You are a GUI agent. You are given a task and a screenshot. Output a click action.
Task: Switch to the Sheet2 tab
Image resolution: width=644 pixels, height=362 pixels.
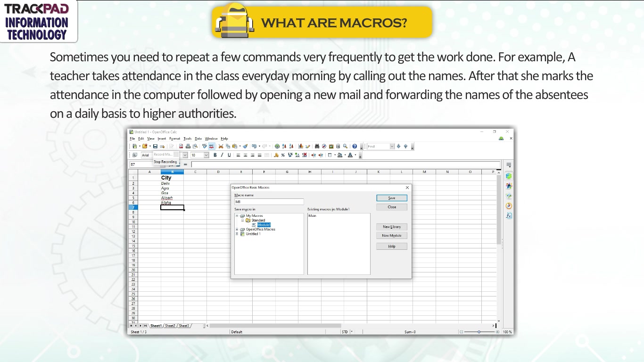[x=170, y=326]
